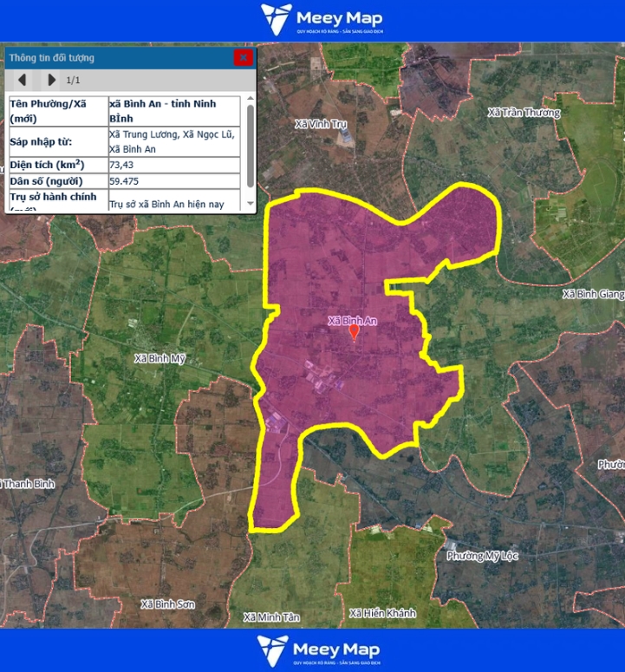Click the Diện tích value 73,43 cell
Screen dimensions: 625x672
(x=173, y=164)
